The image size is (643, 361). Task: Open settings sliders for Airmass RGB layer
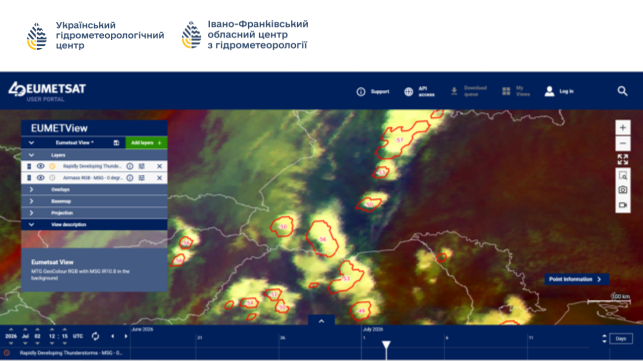pyautogui.click(x=141, y=178)
